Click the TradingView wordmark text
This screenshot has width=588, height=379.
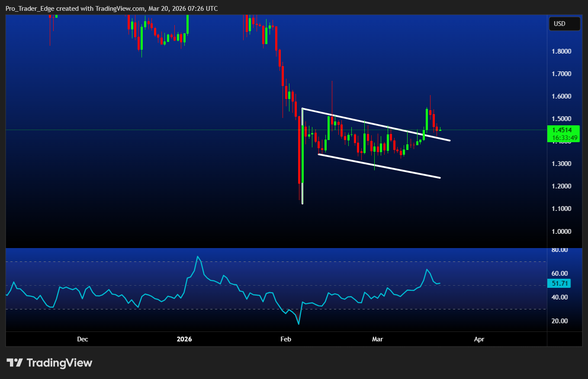click(x=59, y=363)
